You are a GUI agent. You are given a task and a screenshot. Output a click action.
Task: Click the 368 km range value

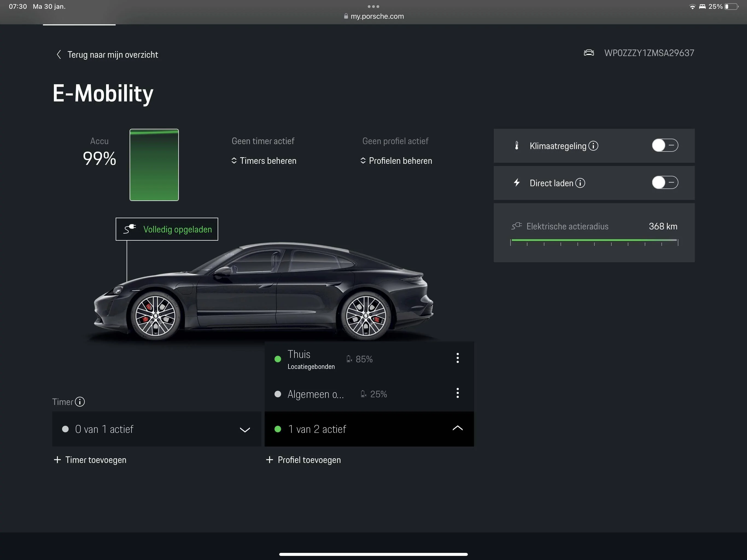[x=663, y=226]
